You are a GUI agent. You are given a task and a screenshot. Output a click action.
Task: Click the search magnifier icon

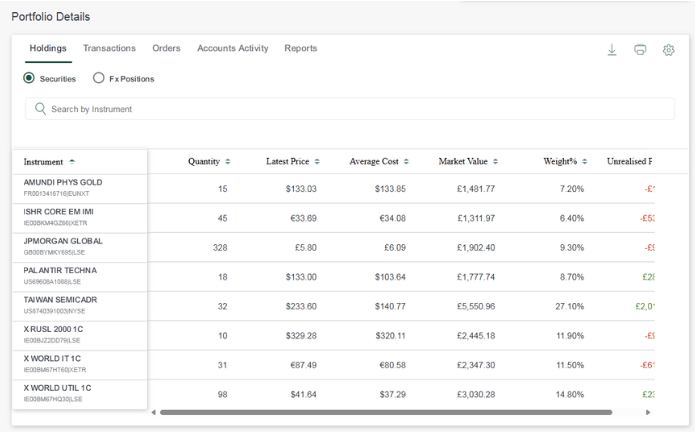40,109
